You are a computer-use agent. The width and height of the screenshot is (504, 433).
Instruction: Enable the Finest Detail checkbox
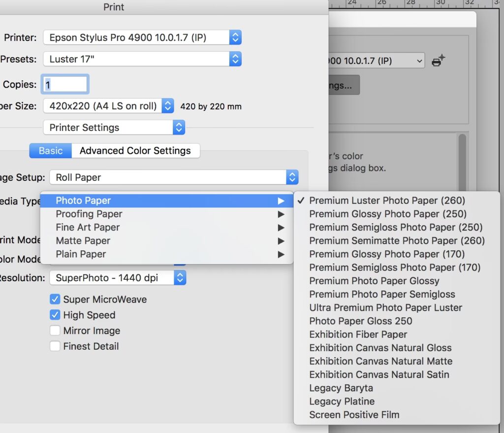(x=55, y=346)
